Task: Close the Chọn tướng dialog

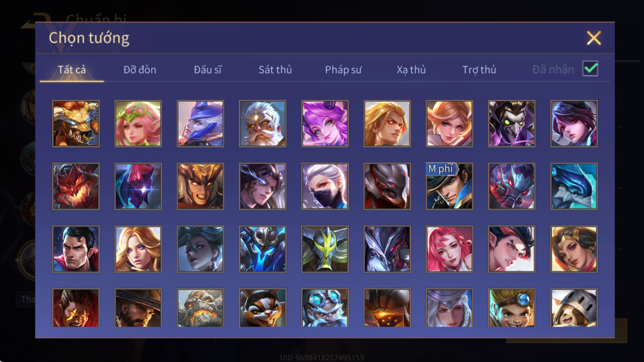Action: (594, 38)
